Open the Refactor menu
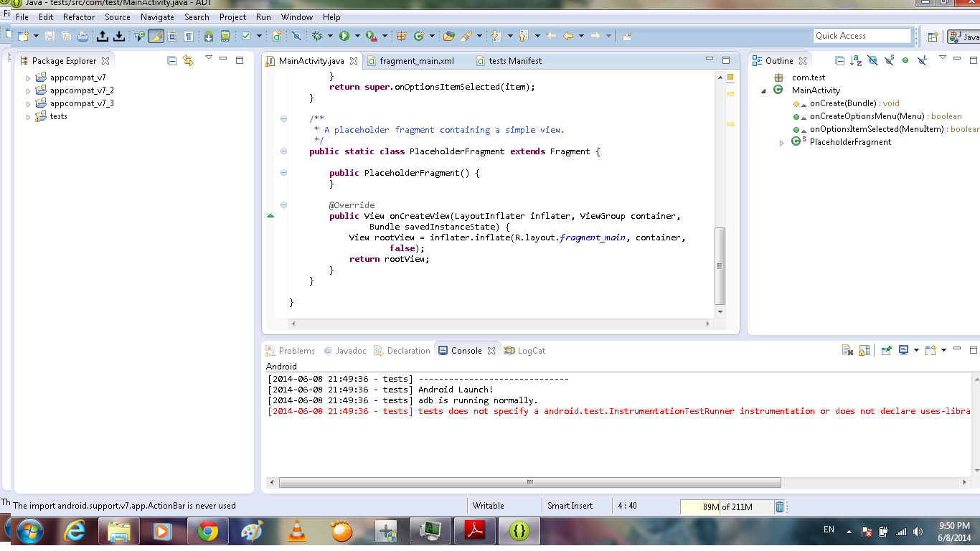 click(x=79, y=17)
